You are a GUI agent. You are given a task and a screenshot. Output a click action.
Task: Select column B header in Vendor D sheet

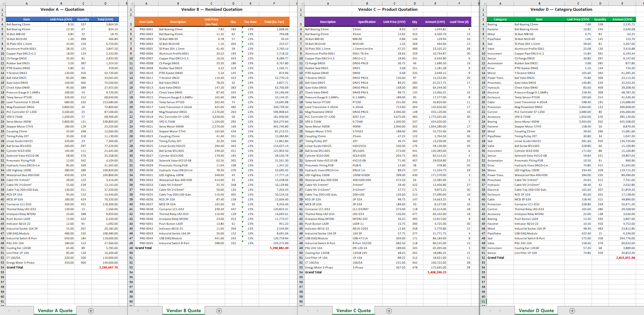coord(539,3)
